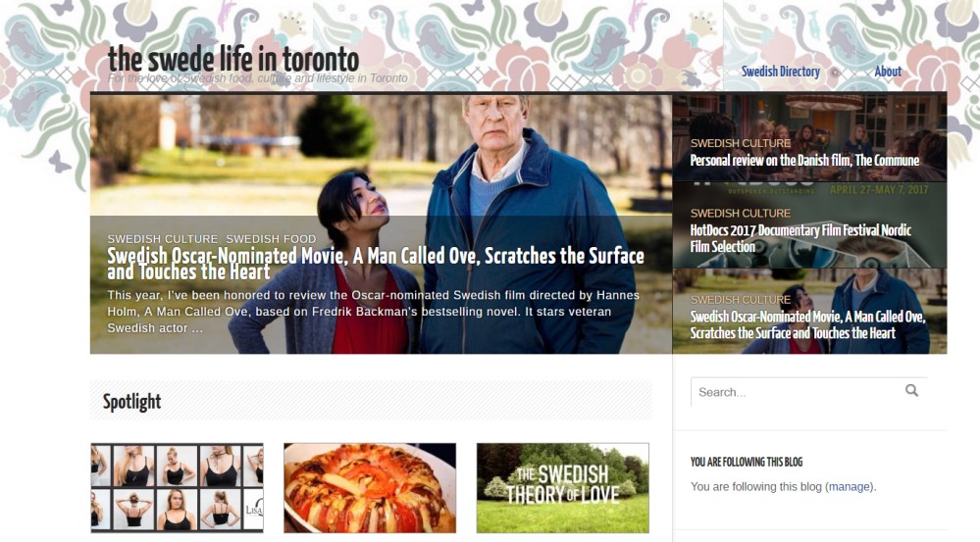Open the baked vegetable dish thumbnail
Image resolution: width=980 pixels, height=542 pixels.
click(x=370, y=488)
